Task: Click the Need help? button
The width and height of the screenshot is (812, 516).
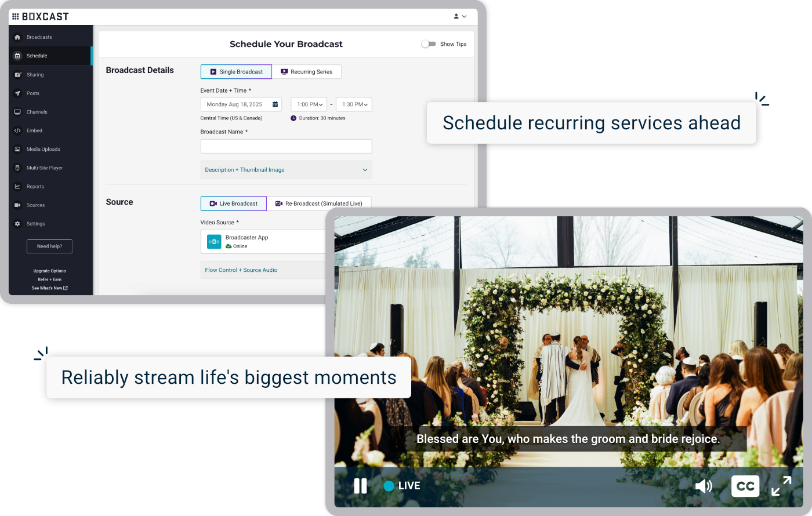Action: [x=49, y=246]
